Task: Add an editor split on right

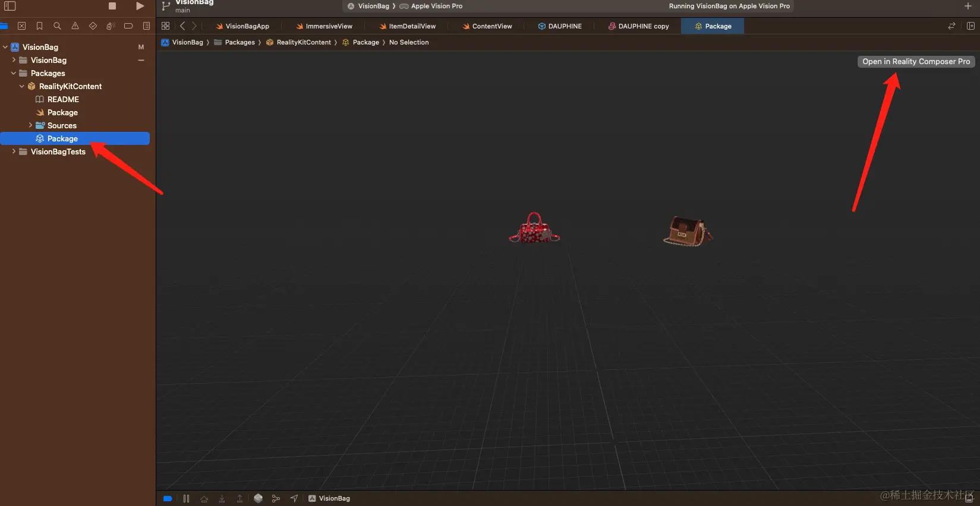Action: [970, 26]
